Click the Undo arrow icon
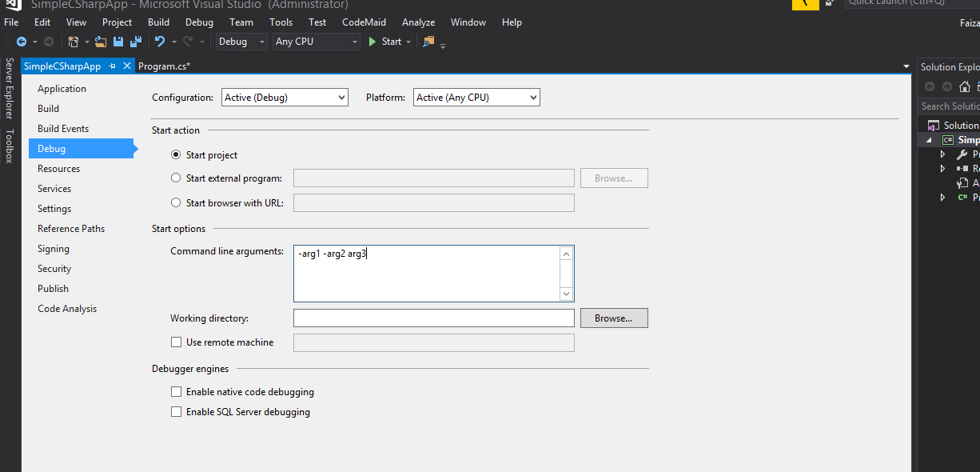The image size is (980, 472). (x=160, y=42)
